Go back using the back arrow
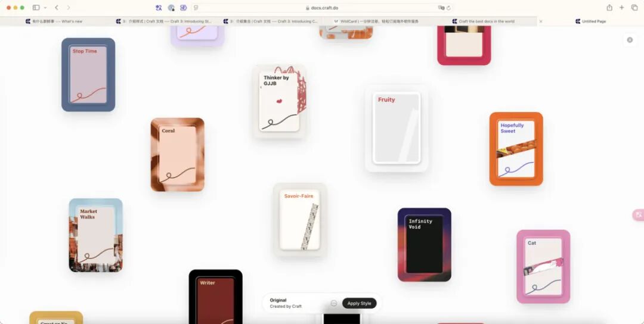644x324 pixels. (57, 8)
